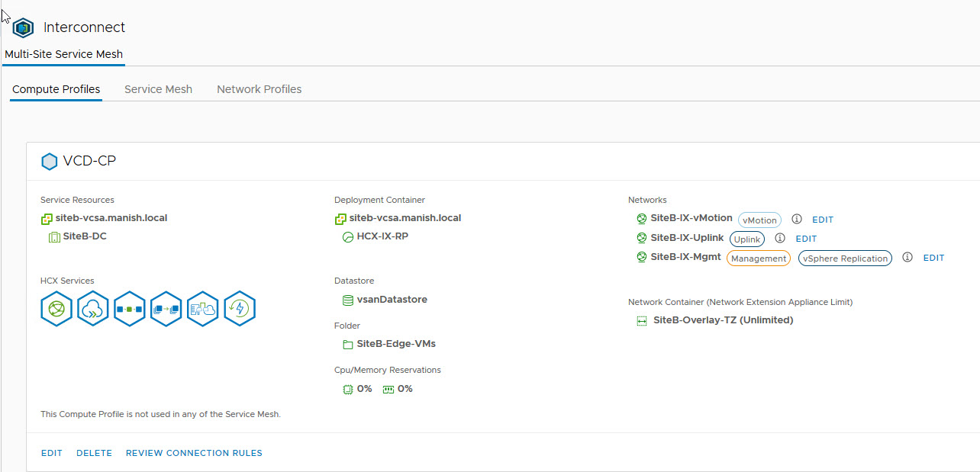Delete the VCD-CP compute profile

(x=94, y=453)
